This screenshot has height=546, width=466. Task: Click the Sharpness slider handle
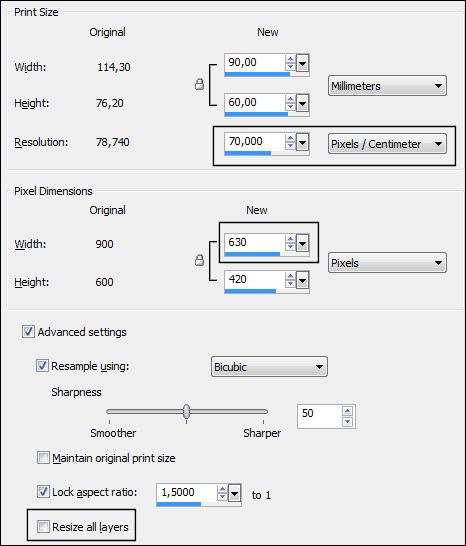[x=187, y=411]
